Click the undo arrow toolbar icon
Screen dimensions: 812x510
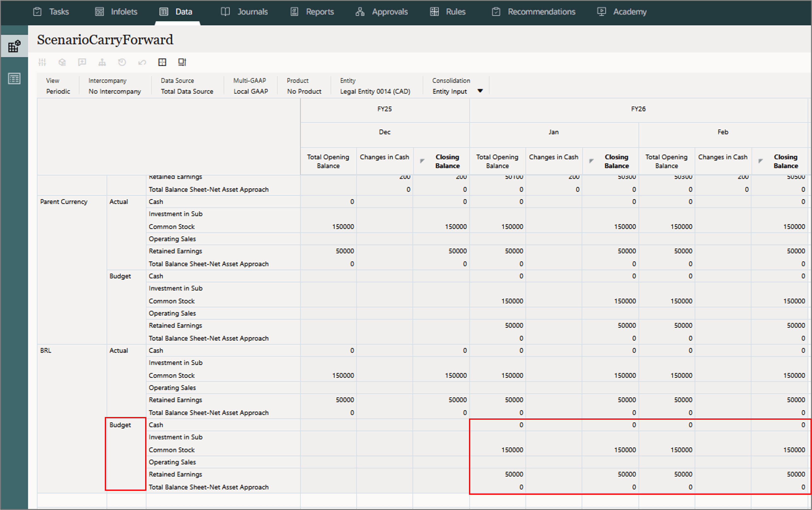point(142,62)
